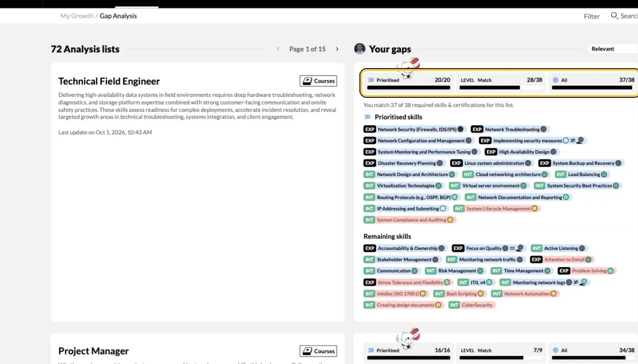Click Level Match 28/38 progress bar

pyautogui.click(x=501, y=88)
